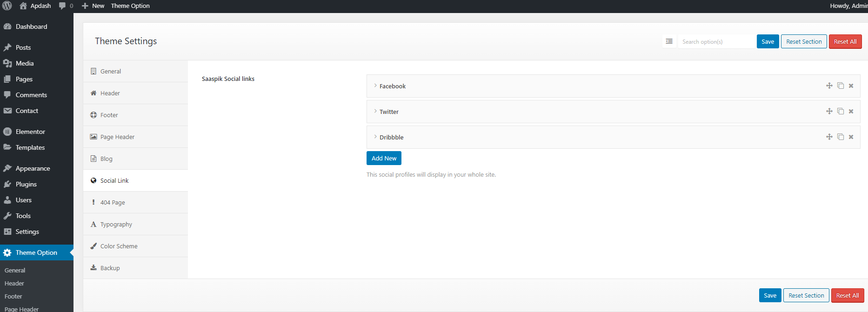Open the comments bubble in the admin bar
This screenshot has width=868, height=312.
pyautogui.click(x=66, y=6)
